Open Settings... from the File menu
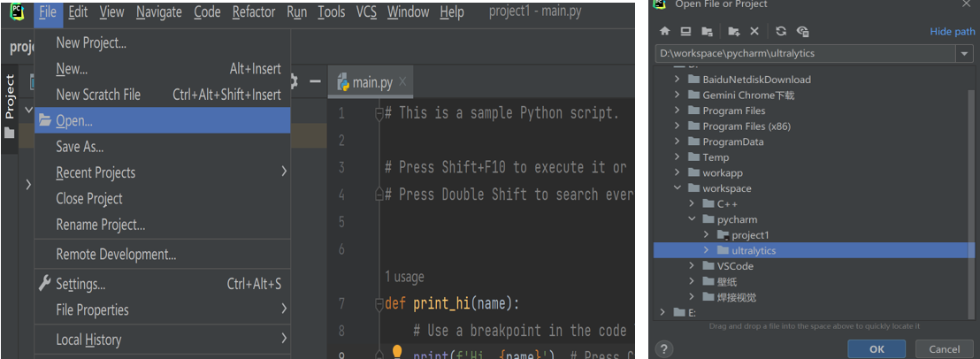The image size is (980, 359). [x=163, y=284]
